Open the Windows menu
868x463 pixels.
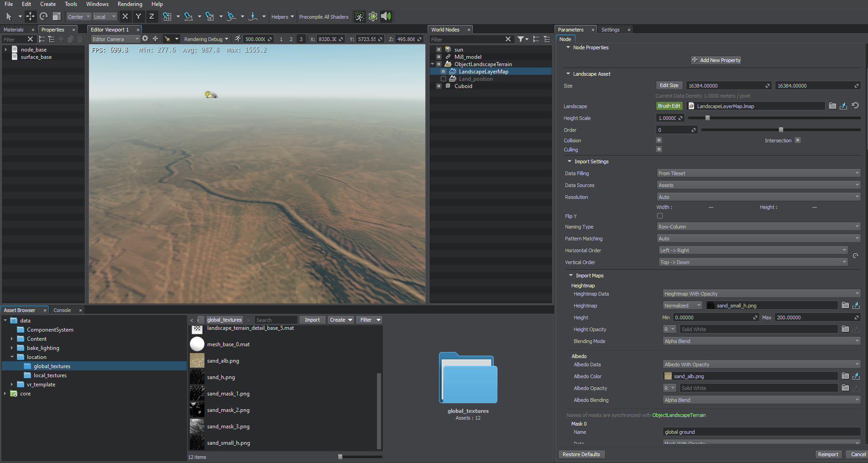tap(97, 4)
